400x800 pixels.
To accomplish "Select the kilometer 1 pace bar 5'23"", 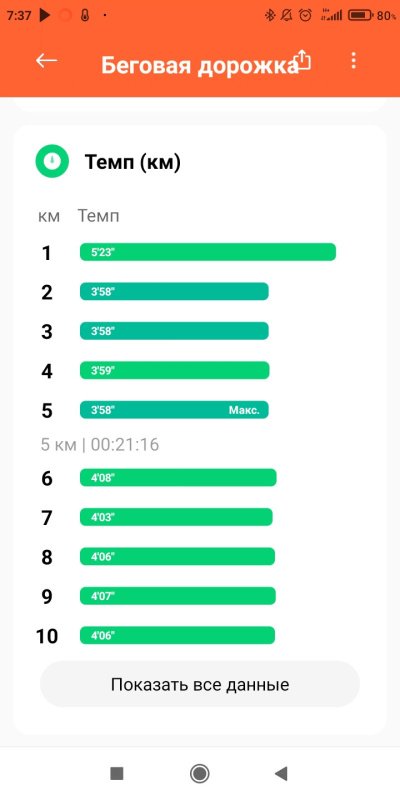I will pos(208,252).
